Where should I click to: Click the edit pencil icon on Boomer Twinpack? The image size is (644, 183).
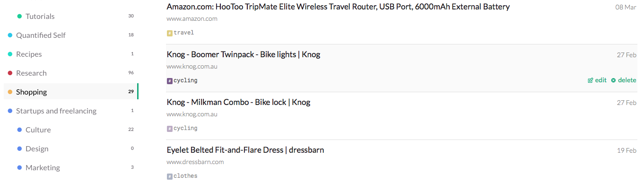coord(590,80)
